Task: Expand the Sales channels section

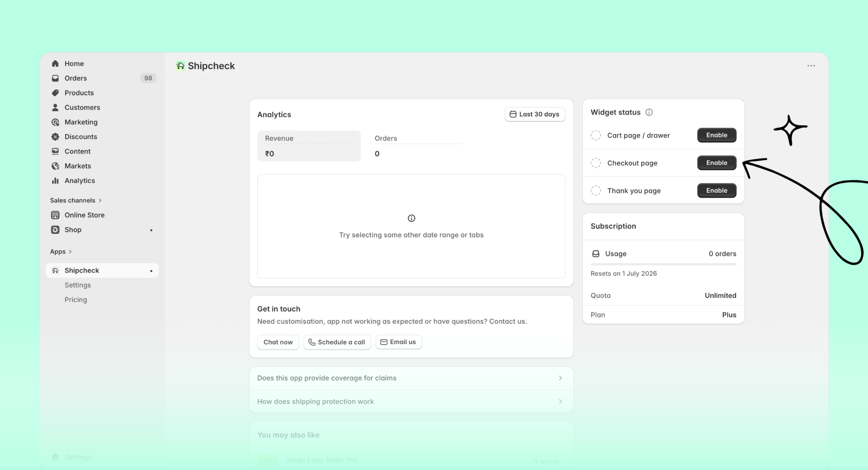Action: [x=76, y=200]
